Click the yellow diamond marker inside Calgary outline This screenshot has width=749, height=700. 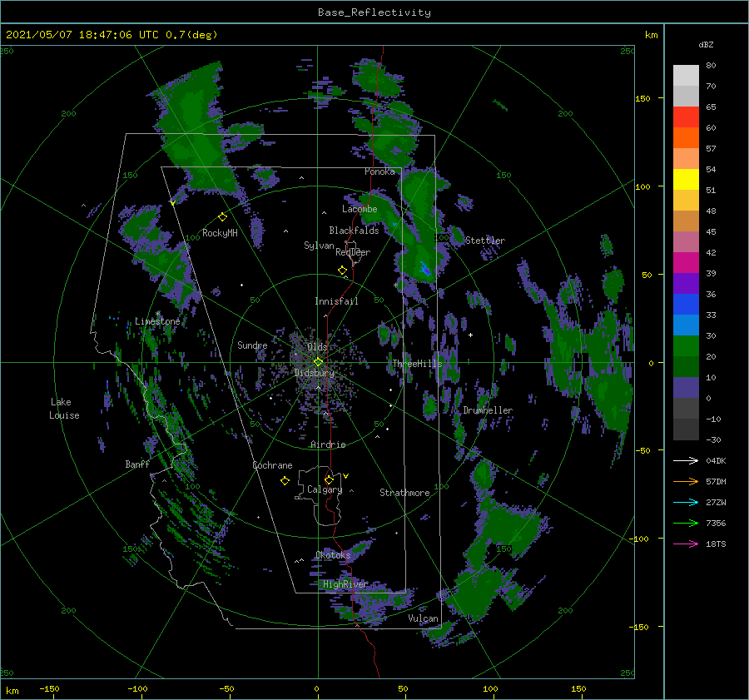click(x=329, y=479)
